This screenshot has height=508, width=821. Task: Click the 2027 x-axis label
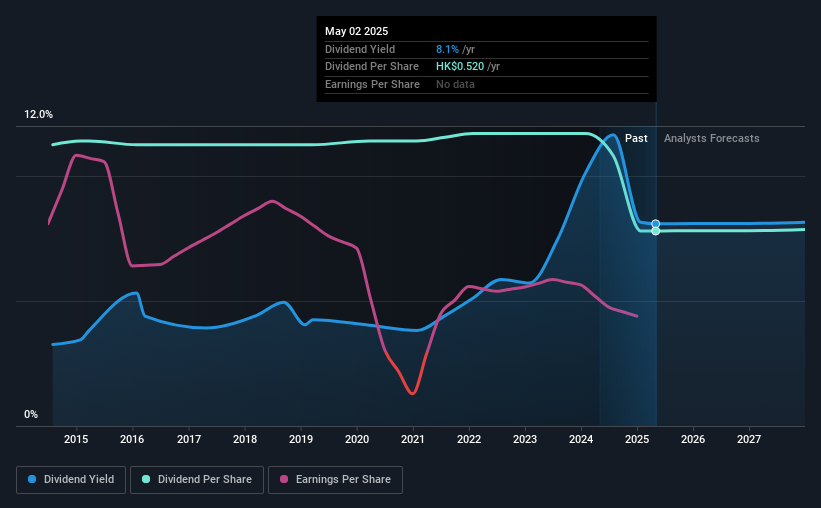pos(749,439)
